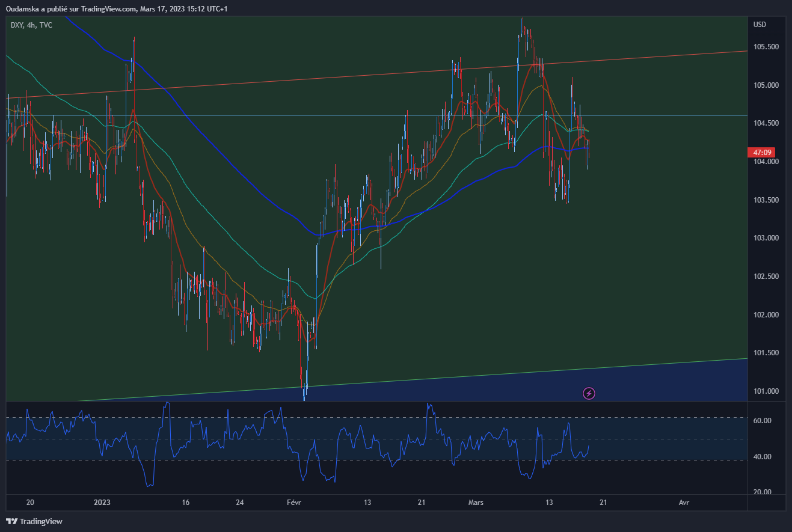
Task: Click the RSI 60.00 scale label
Action: (762, 421)
